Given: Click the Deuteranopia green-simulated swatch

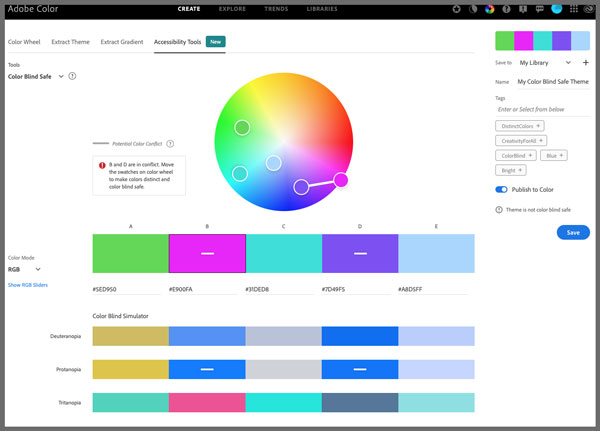Looking at the screenshot, I should pyautogui.click(x=130, y=336).
